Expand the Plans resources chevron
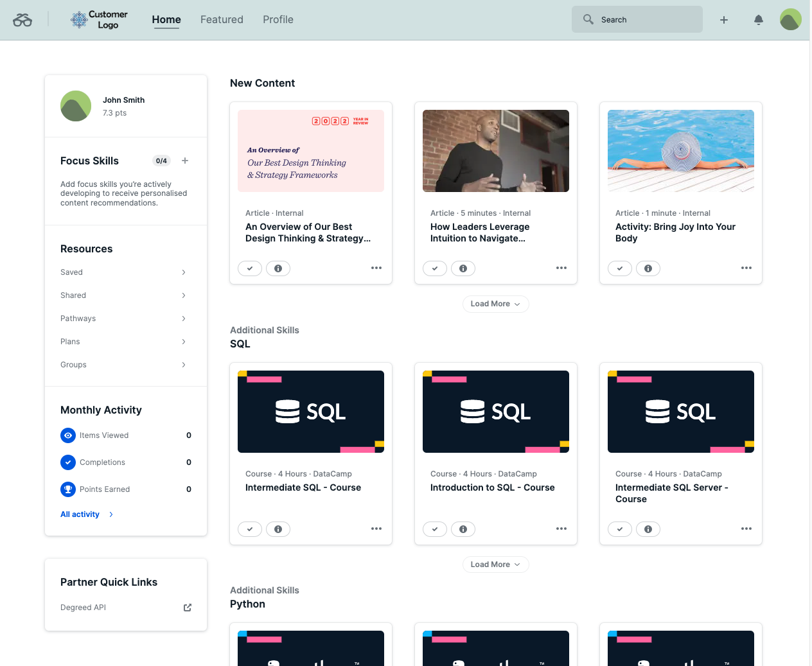This screenshot has height=666, width=812. [184, 342]
